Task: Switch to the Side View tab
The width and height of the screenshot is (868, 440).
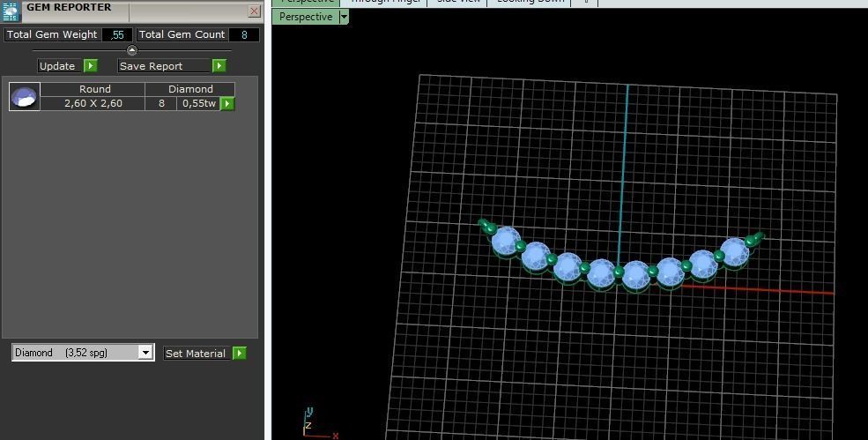Action: click(x=458, y=3)
